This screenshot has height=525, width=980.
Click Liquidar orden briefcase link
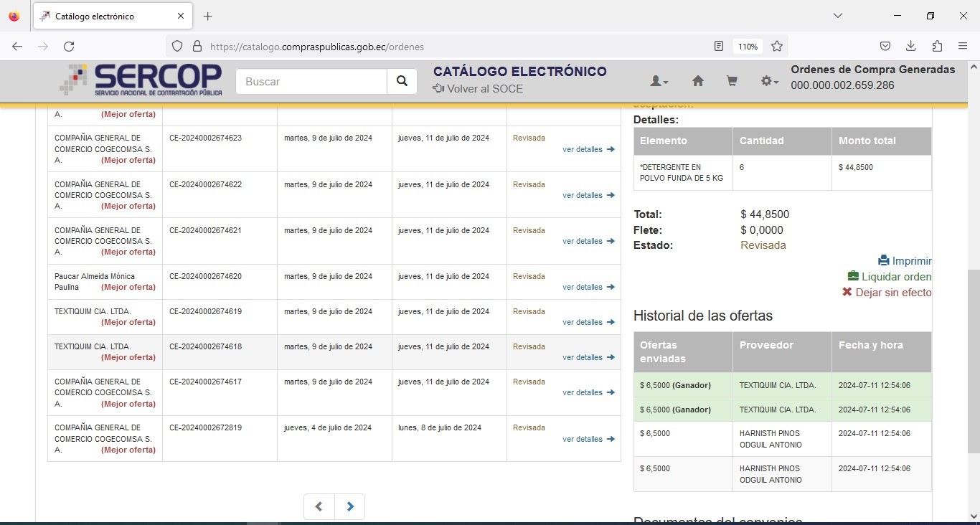pos(890,277)
